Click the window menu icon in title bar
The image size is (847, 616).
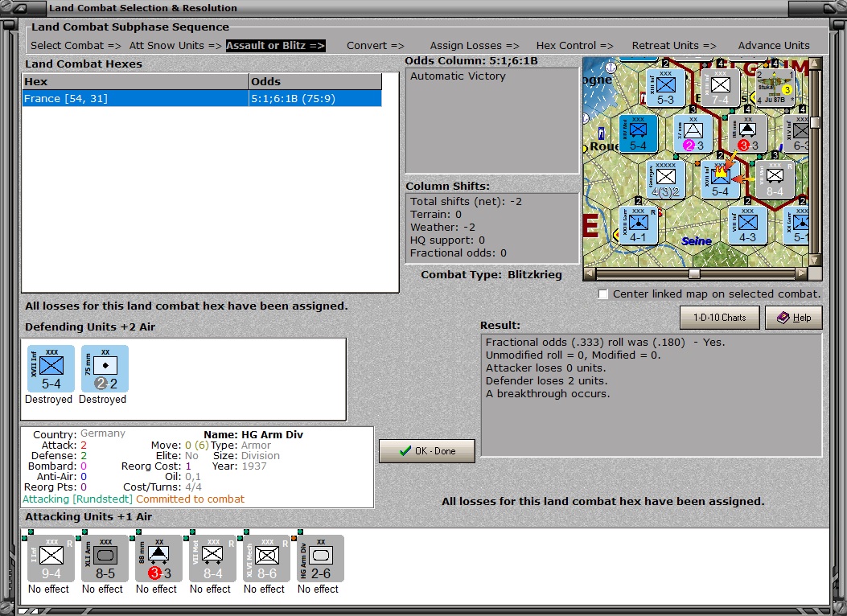click(19, 8)
